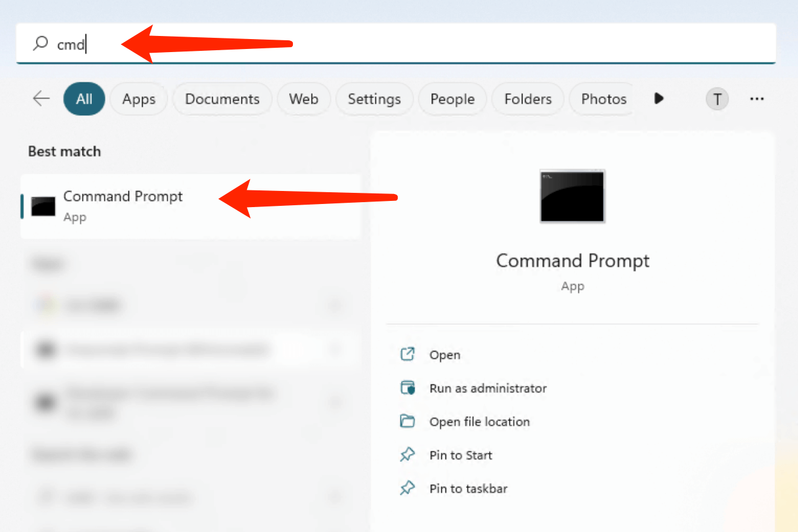Click the Best match heading
798x532 pixels.
pos(65,151)
